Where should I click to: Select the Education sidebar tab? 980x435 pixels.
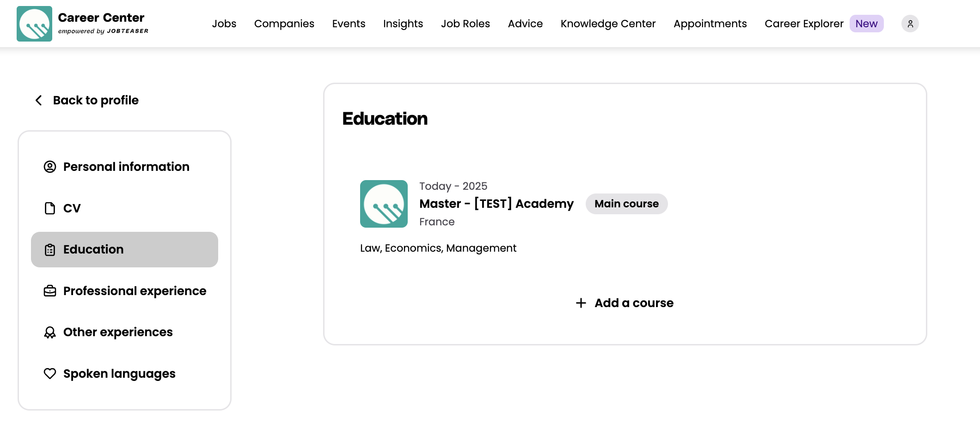tap(124, 249)
